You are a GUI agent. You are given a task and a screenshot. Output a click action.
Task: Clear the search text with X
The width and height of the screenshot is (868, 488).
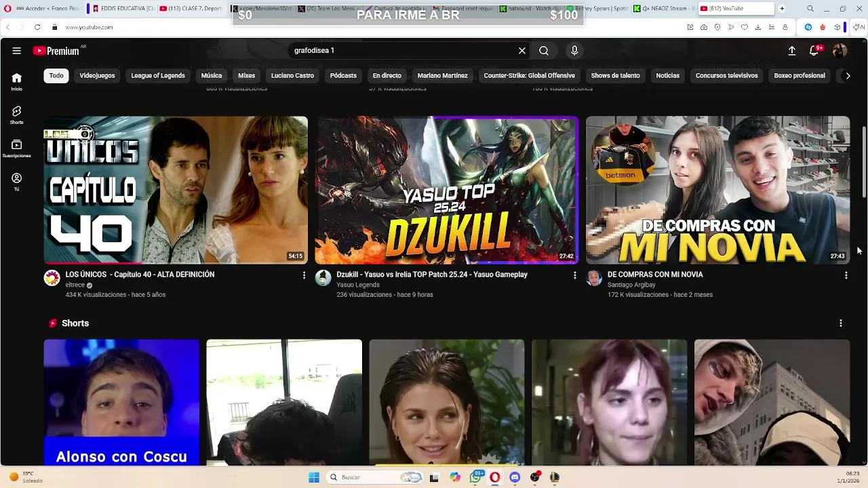tap(522, 51)
